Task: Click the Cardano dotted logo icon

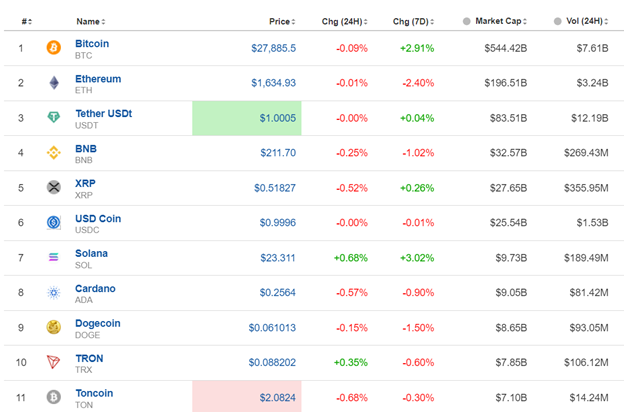Action: pos(54,293)
